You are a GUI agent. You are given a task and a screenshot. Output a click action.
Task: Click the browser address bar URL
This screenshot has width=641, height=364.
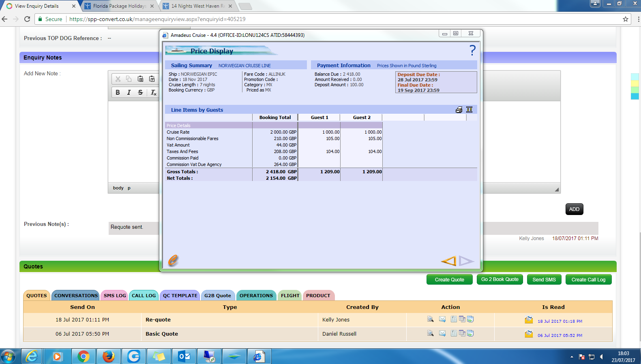[x=157, y=19]
